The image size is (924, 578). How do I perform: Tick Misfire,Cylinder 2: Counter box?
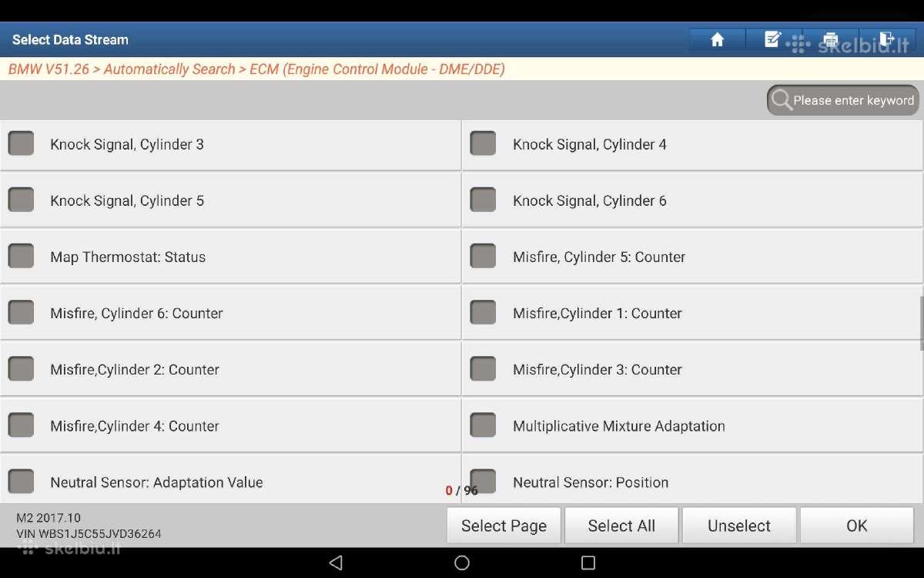[x=21, y=368]
